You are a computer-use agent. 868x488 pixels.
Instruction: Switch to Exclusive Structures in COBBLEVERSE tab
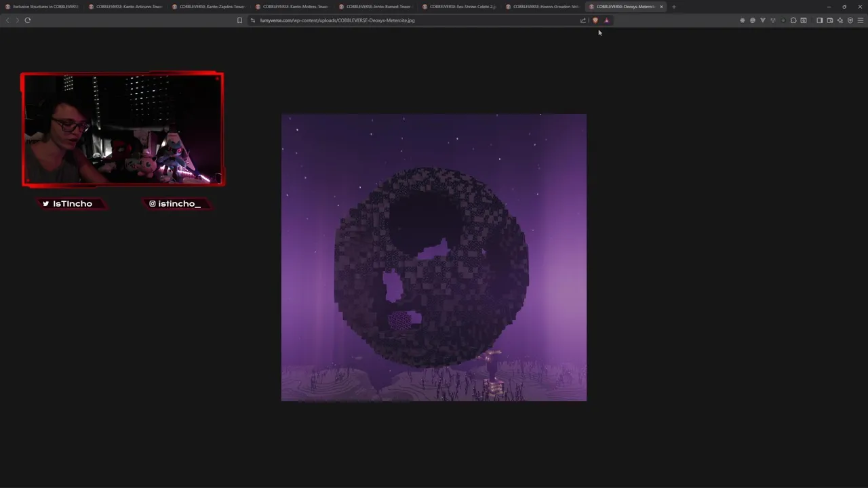42,7
